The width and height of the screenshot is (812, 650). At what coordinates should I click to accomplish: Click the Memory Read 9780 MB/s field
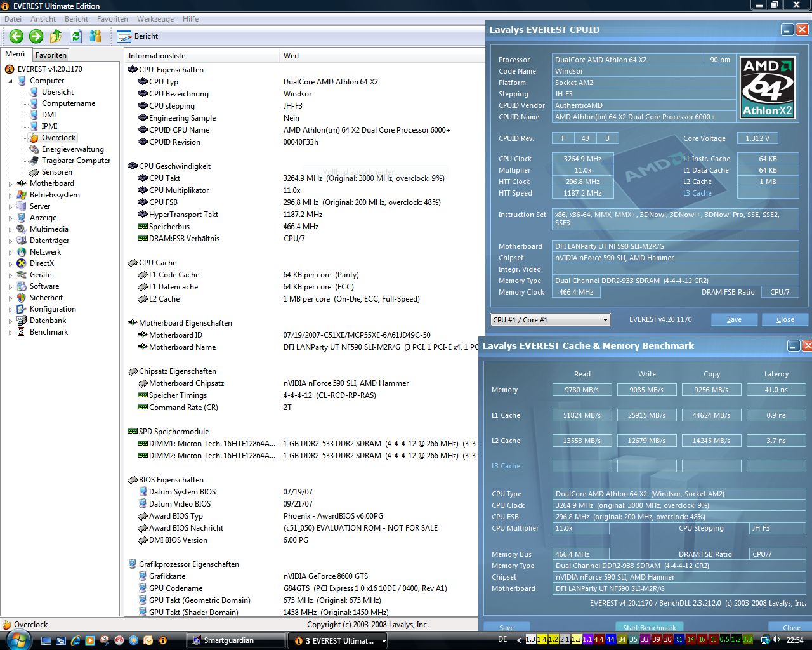(582, 390)
